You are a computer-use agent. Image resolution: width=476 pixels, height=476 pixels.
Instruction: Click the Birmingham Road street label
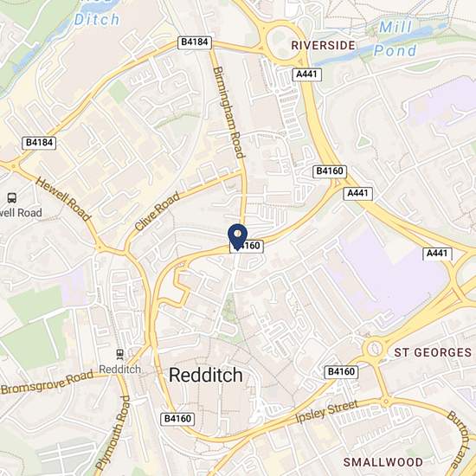(x=228, y=113)
